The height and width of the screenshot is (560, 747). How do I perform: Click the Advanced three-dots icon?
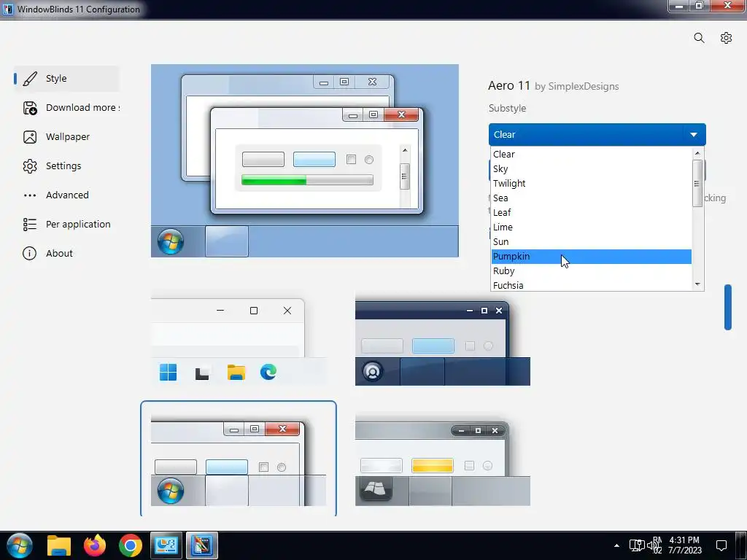pos(29,195)
